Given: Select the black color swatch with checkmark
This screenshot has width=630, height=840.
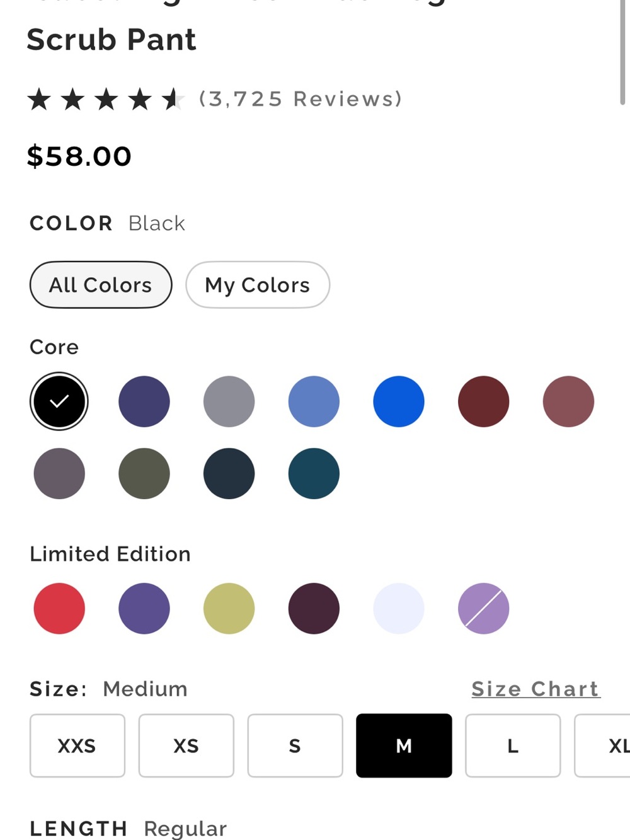Looking at the screenshot, I should (59, 401).
